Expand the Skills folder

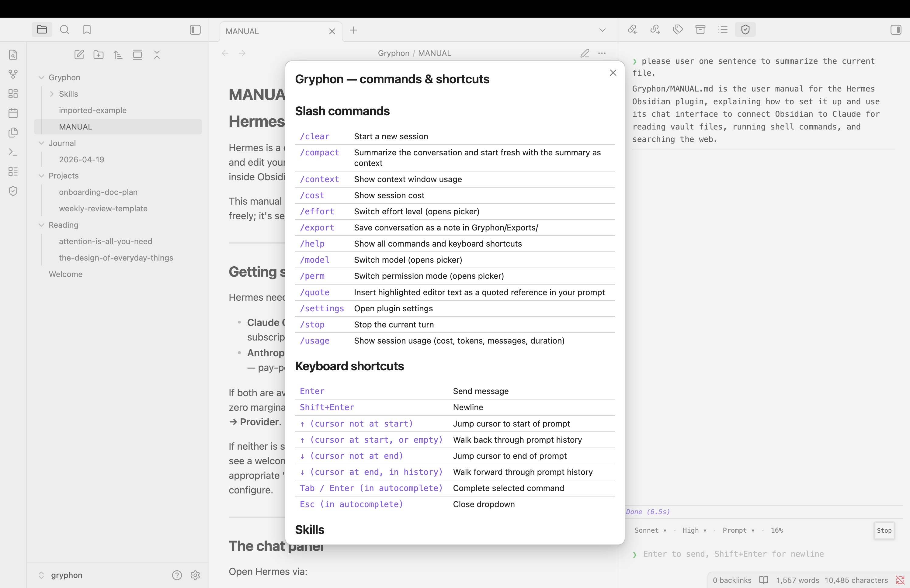click(x=52, y=94)
